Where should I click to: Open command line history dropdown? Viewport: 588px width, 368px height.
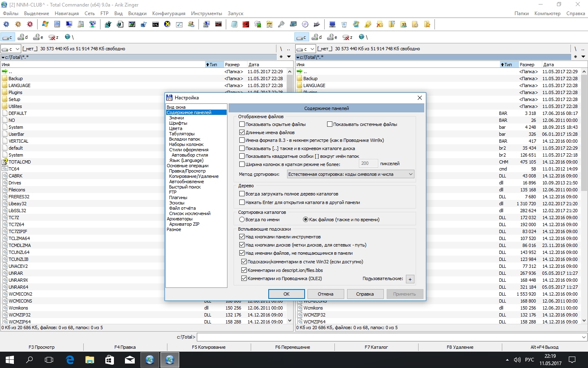(584, 337)
